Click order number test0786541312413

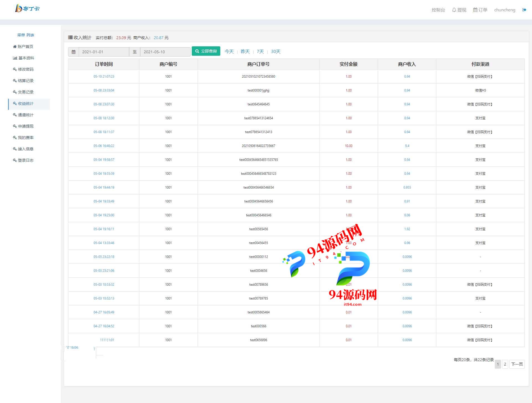(259, 132)
